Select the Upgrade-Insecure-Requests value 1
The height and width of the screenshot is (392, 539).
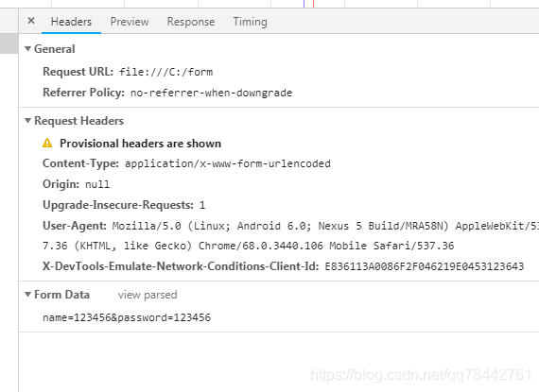[202, 205]
